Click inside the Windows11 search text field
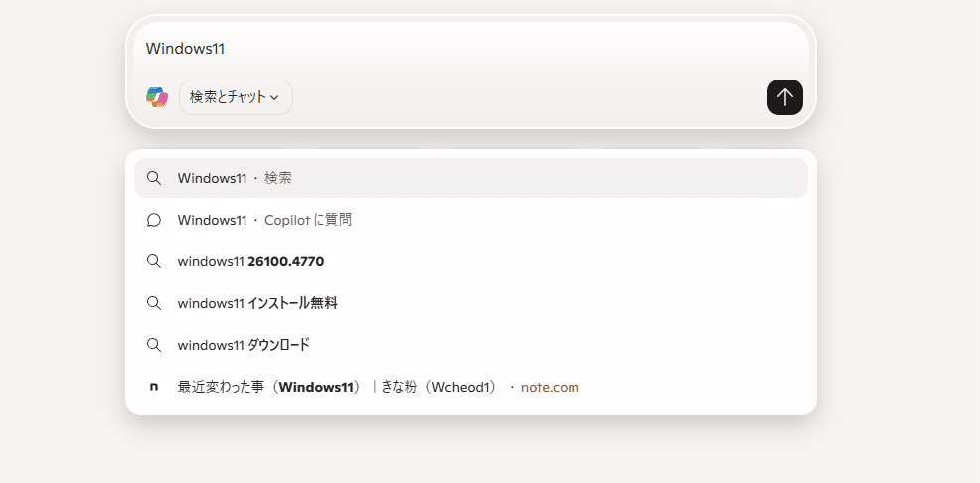Screen dimensions: 980x483 [x=471, y=49]
